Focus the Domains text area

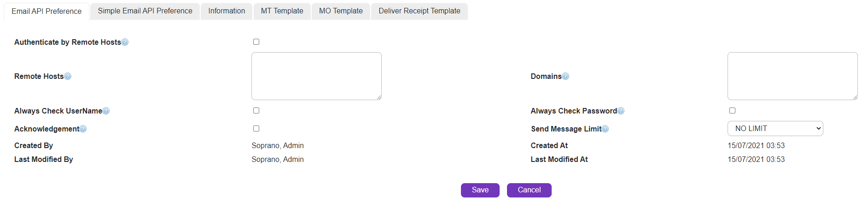tap(792, 76)
